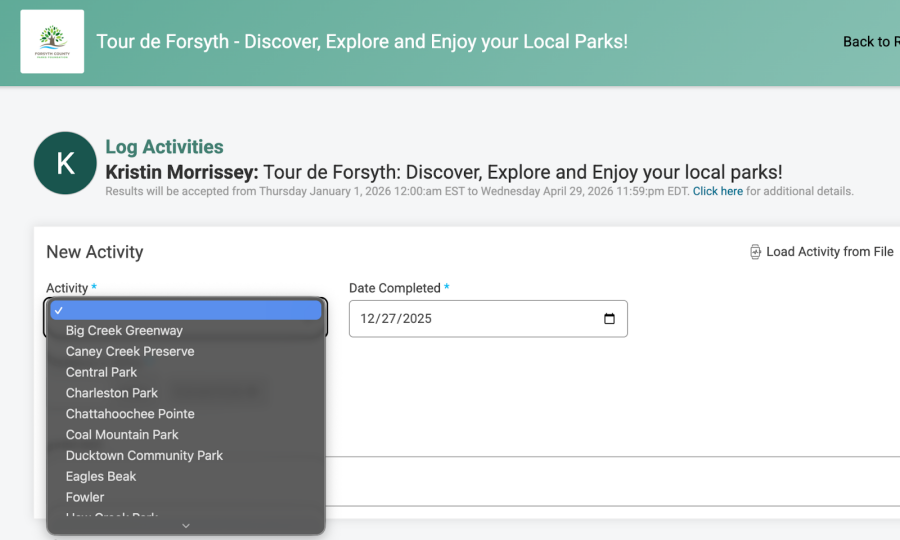Open the "Click here" additional details link
Screen dimensions: 900x540
[x=717, y=191]
